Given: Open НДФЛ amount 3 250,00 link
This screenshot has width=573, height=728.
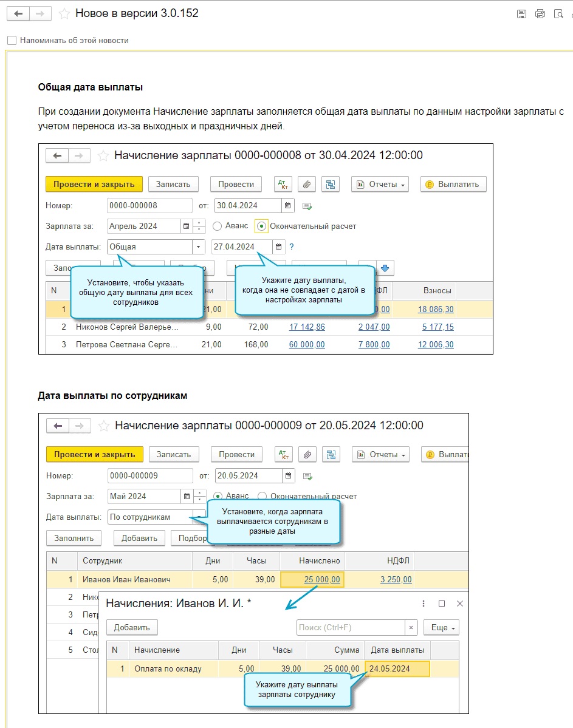Looking at the screenshot, I should click(x=396, y=579).
